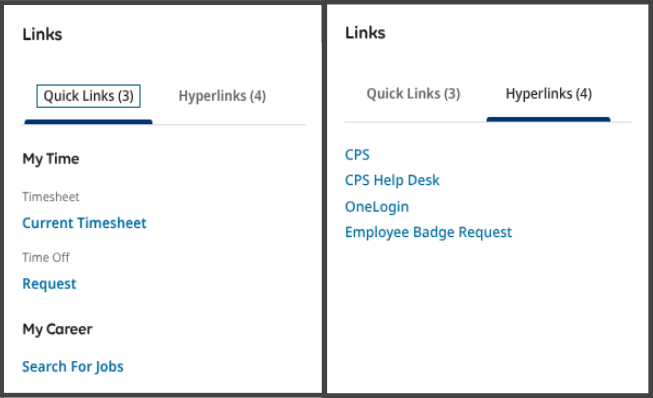Image resolution: width=653 pixels, height=398 pixels.
Task: Click the My Career section heading
Action: (57, 329)
